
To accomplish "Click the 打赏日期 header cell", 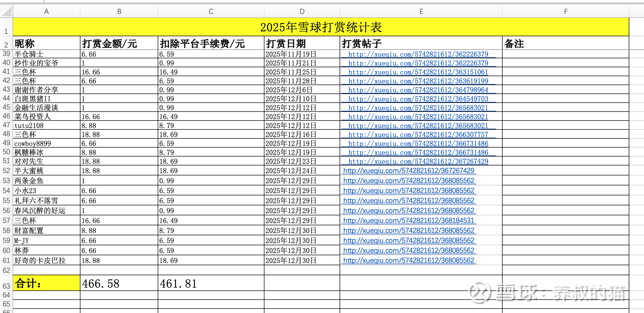I will [x=302, y=43].
